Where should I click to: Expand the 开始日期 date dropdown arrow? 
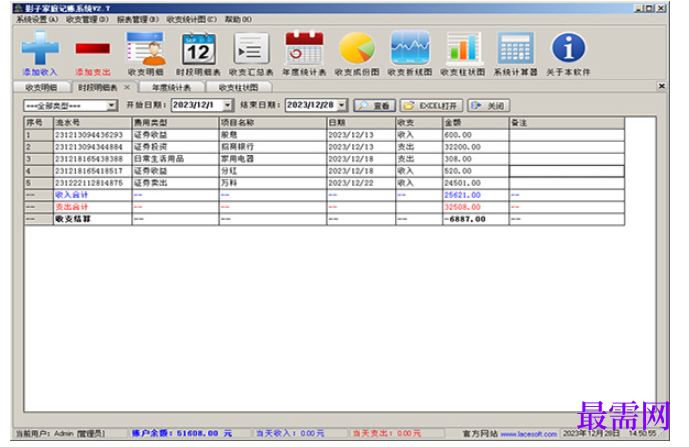click(x=227, y=105)
